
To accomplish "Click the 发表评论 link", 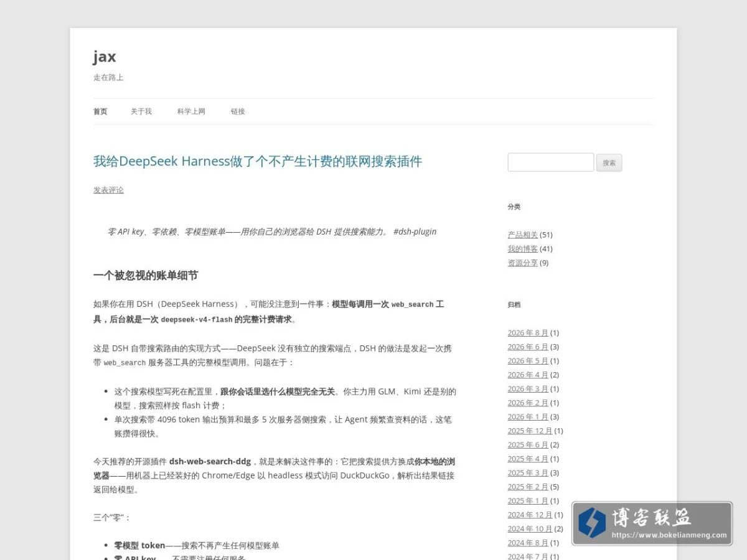I will (x=108, y=190).
